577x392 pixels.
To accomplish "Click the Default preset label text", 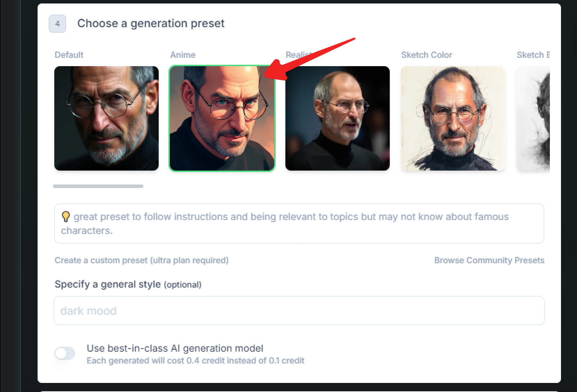I will pos(69,55).
